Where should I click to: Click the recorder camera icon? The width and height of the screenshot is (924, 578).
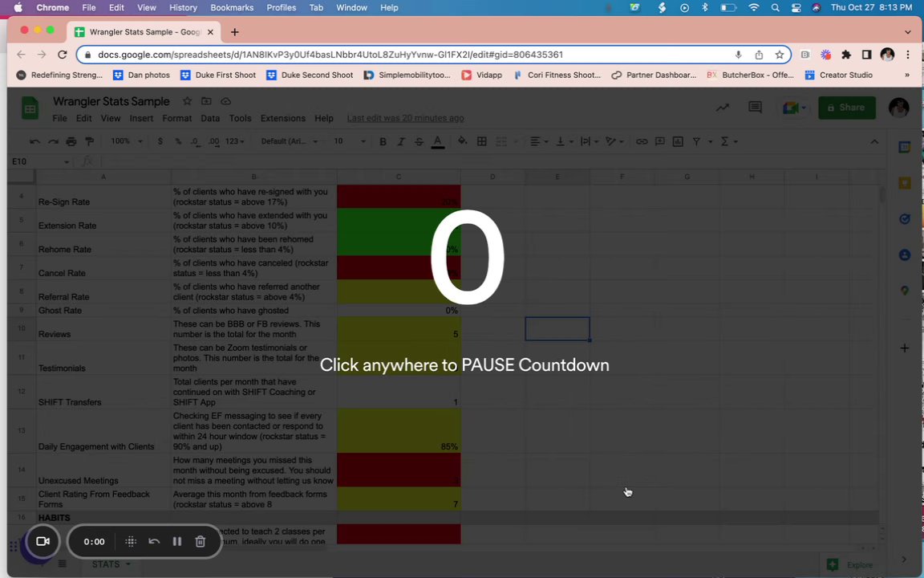pos(43,541)
